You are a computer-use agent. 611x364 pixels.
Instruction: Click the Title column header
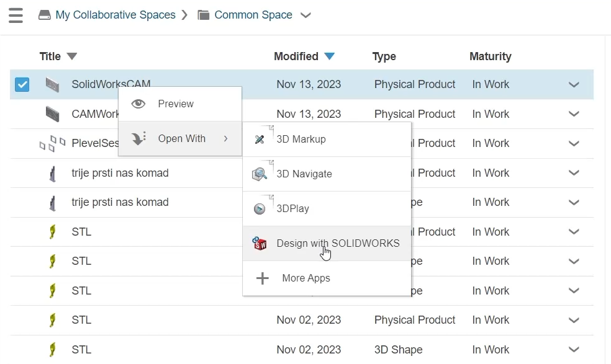tap(50, 56)
